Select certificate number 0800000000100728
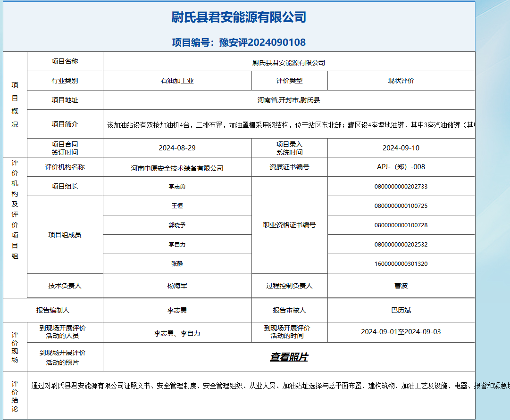The width and height of the screenshot is (510, 420). click(x=401, y=225)
